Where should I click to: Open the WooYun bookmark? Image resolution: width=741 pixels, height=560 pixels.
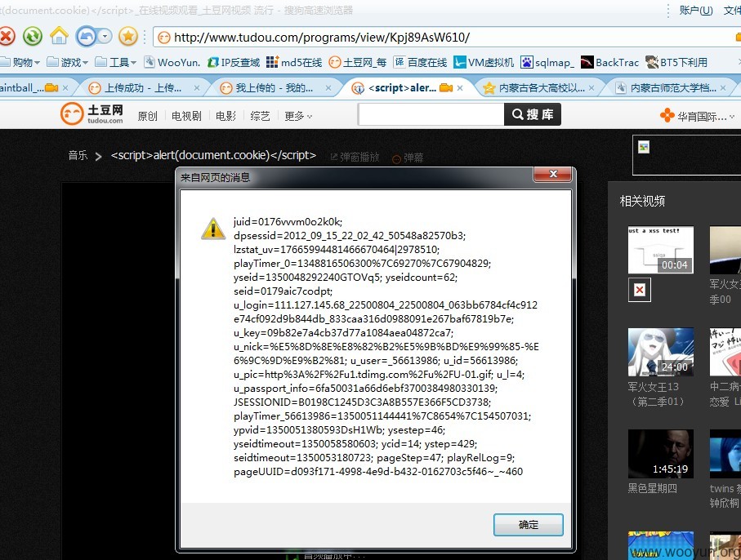tap(172, 62)
